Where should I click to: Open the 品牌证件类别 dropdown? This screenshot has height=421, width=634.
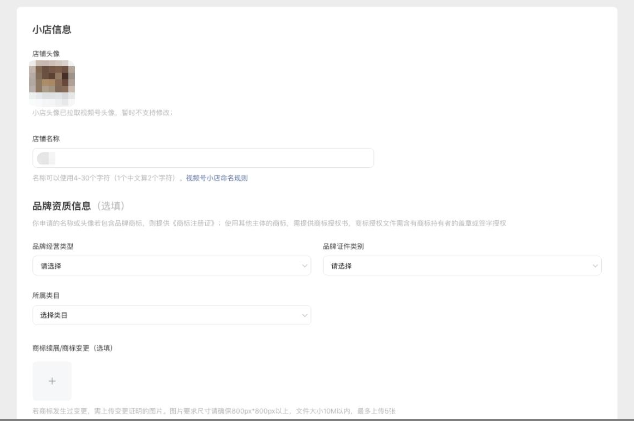[461, 266]
